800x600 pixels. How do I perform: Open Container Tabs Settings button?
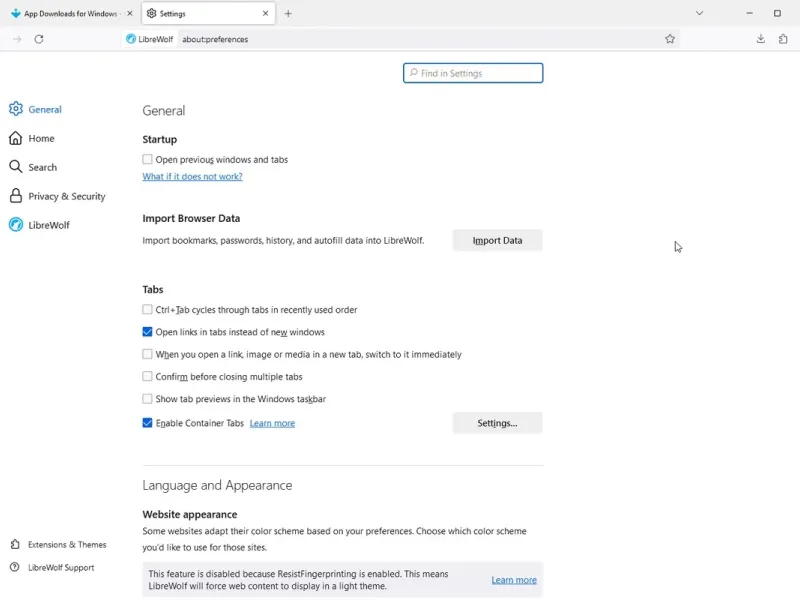pyautogui.click(x=497, y=423)
